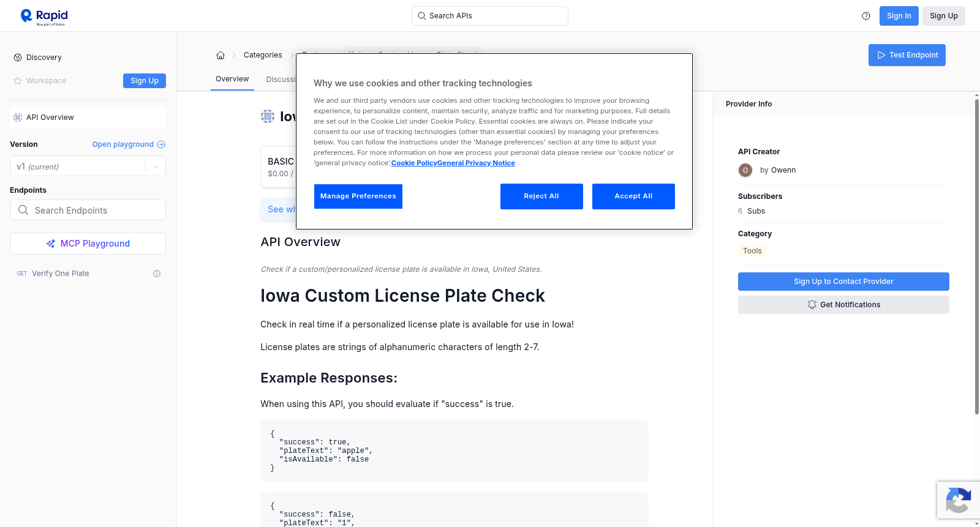Click the Test Endpoint button

pyautogui.click(x=907, y=55)
